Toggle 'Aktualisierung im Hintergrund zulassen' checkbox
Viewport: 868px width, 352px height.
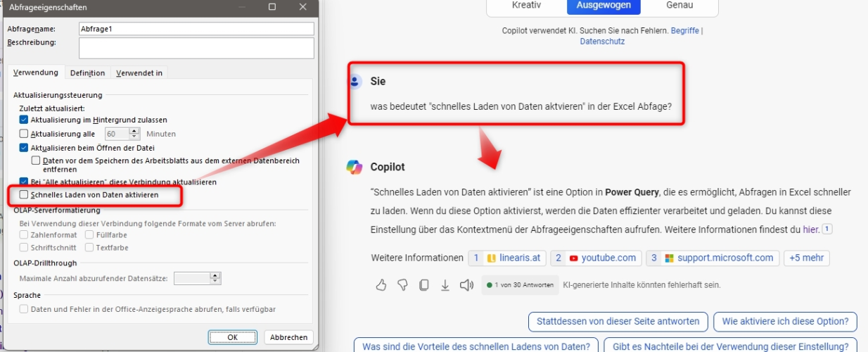24,120
